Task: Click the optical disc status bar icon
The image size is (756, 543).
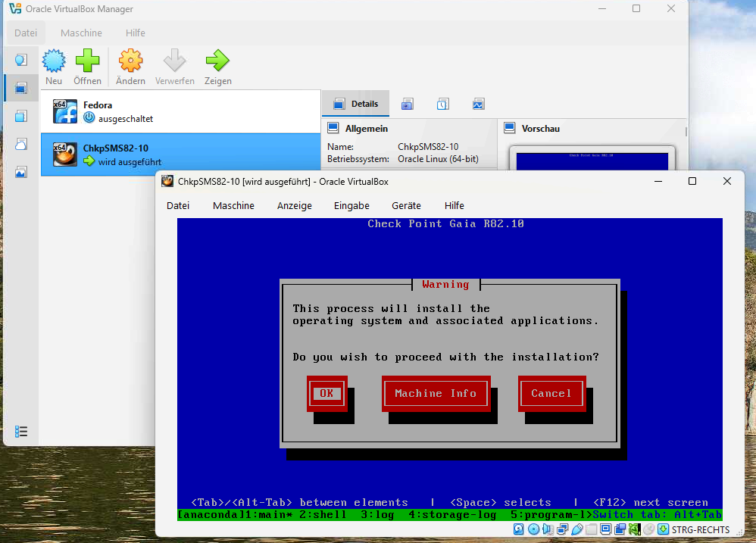Action: point(534,529)
